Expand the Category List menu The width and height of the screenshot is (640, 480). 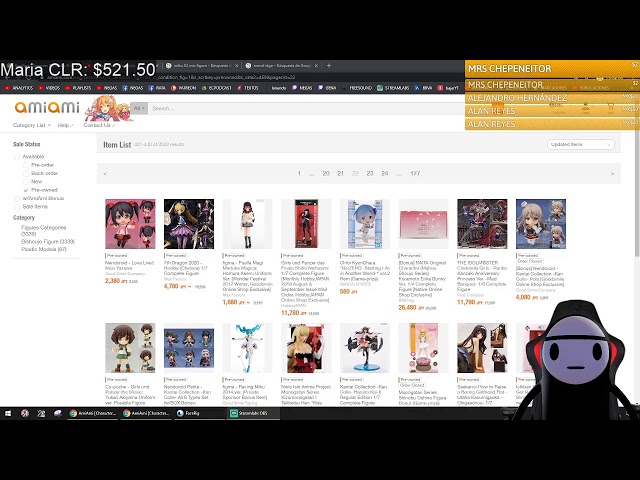point(32,125)
